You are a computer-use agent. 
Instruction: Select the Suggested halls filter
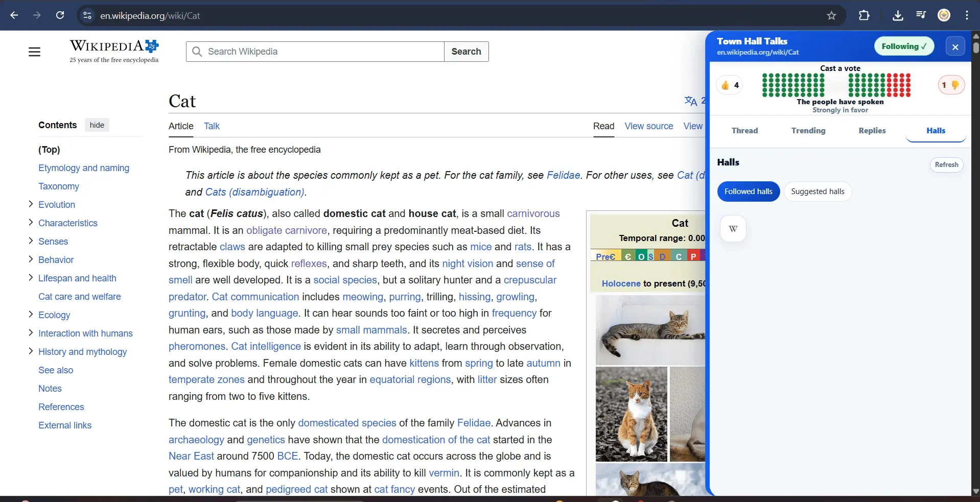[818, 192]
